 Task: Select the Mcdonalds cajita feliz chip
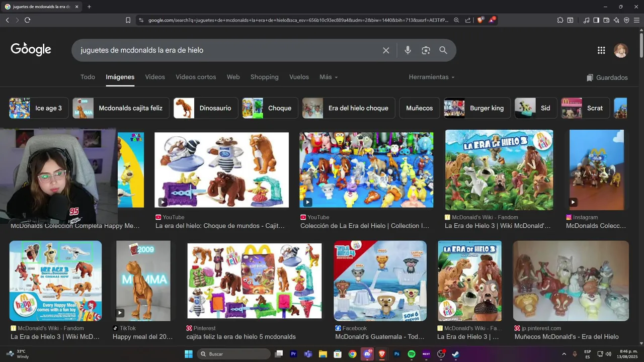point(121,108)
